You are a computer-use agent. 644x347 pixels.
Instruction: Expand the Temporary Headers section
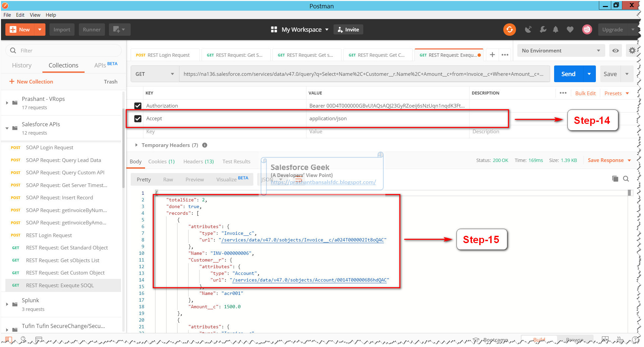click(x=136, y=145)
